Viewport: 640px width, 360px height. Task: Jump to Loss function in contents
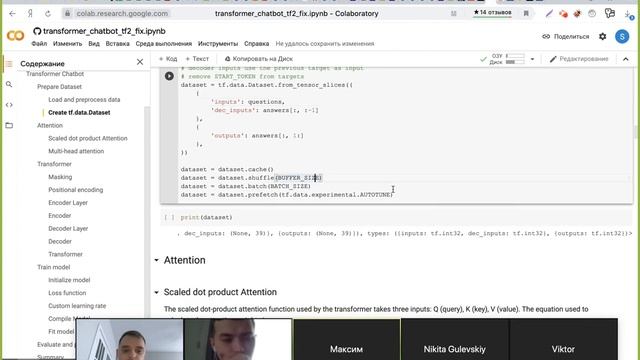coord(67,293)
